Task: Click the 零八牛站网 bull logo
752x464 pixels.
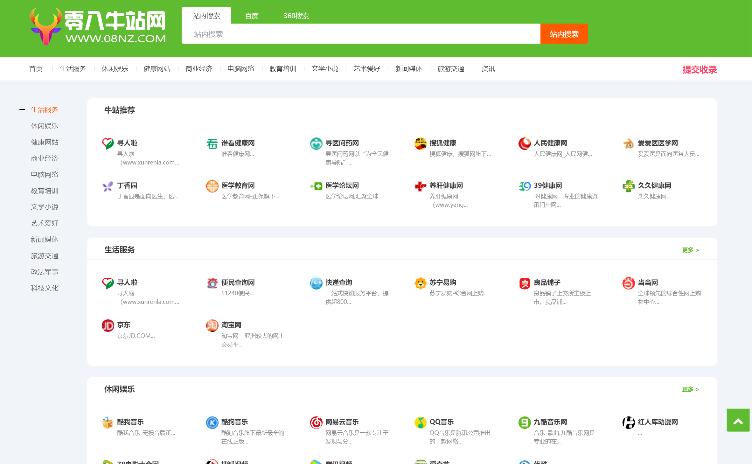Action: [46, 27]
